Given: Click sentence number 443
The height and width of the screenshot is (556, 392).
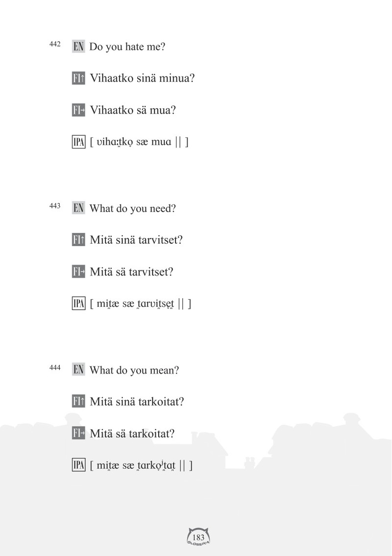Looking at the screenshot, I should [x=55, y=205].
